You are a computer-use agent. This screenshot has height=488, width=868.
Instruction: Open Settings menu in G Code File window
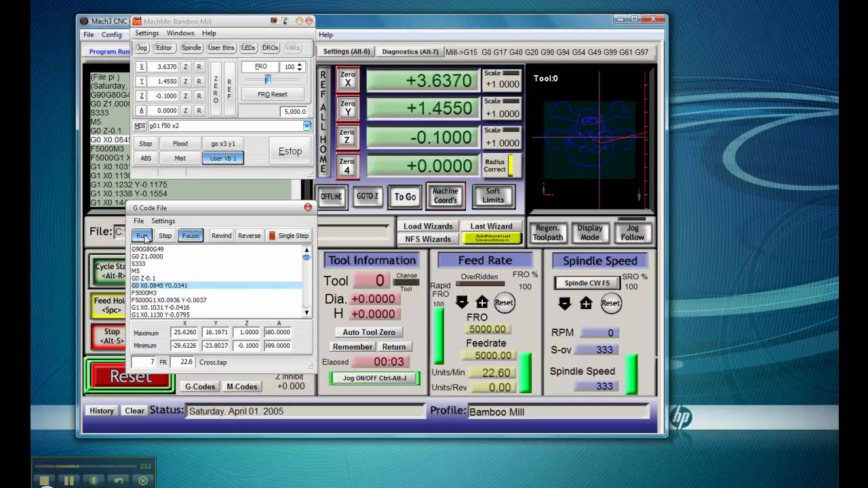click(x=163, y=221)
